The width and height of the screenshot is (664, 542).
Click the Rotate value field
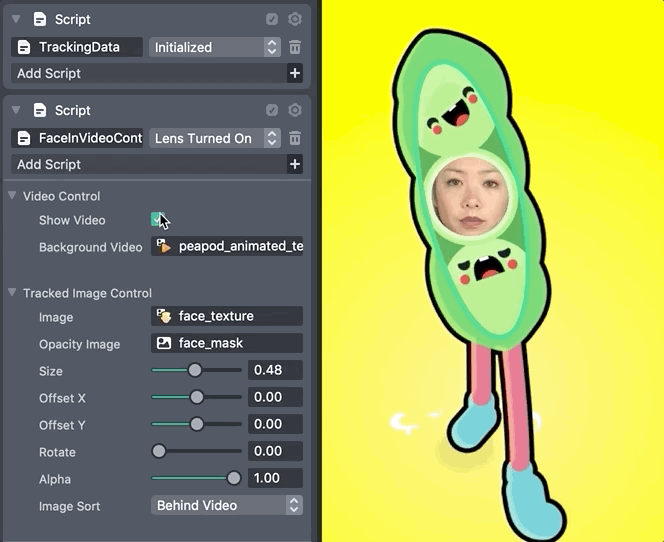tap(275, 451)
